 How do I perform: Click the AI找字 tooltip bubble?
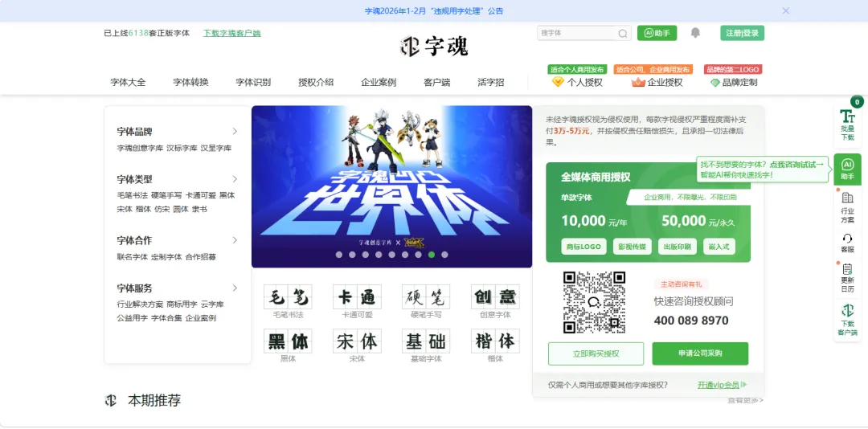764,170
